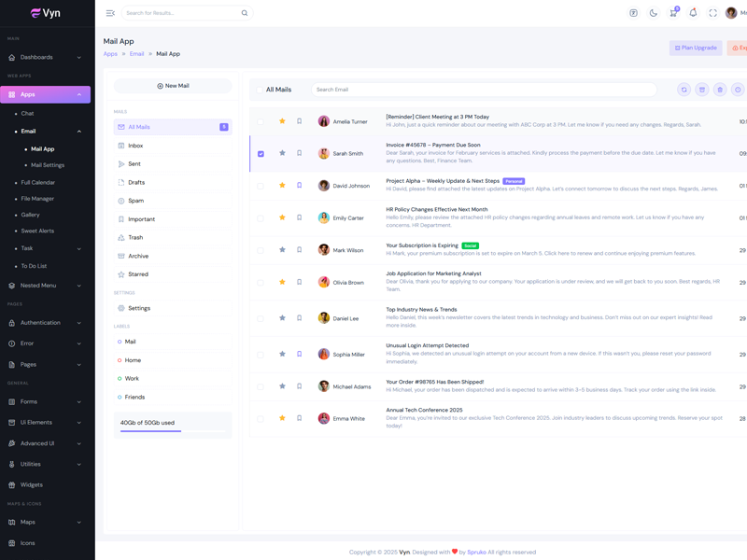
Task: Click the New Mail button
Action: (x=173, y=86)
